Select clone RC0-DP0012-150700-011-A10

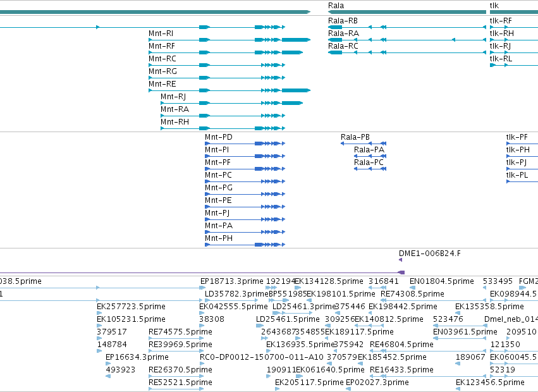tap(262, 358)
